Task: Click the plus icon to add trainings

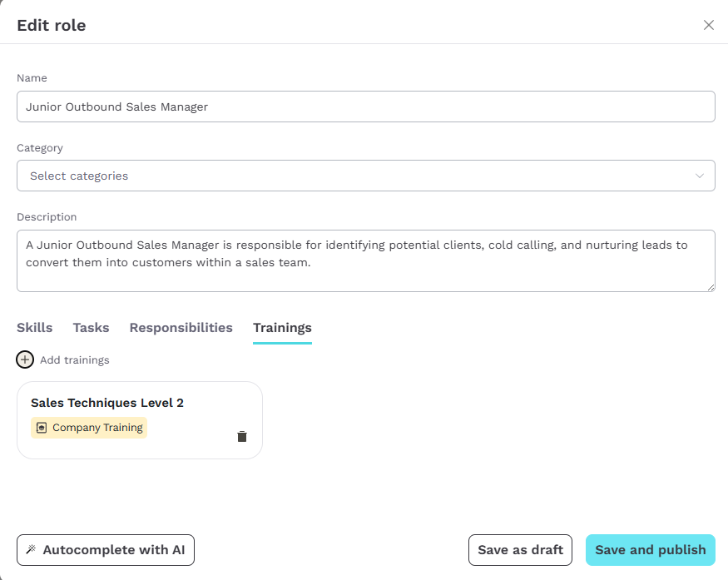Action: click(x=25, y=359)
